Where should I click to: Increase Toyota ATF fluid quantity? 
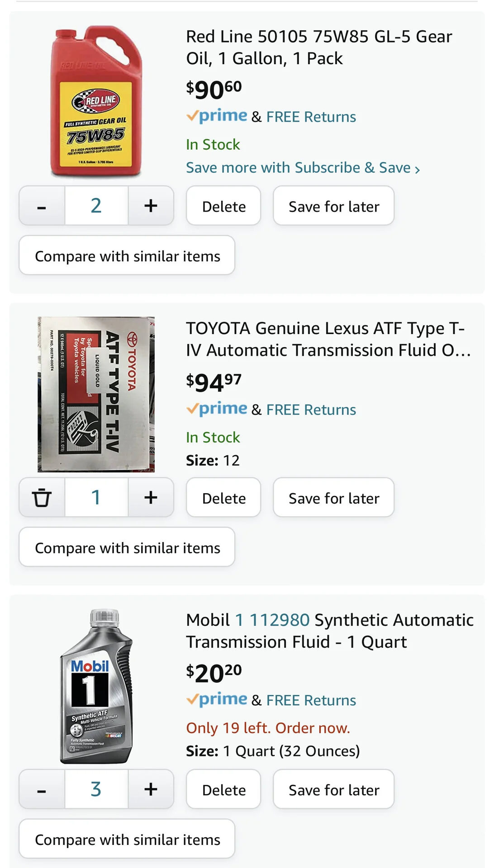[151, 498]
